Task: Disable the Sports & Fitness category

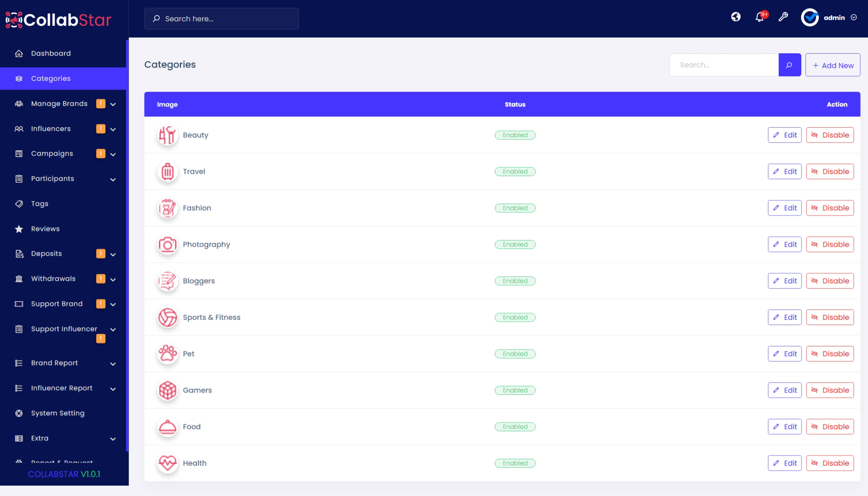Action: 830,317
